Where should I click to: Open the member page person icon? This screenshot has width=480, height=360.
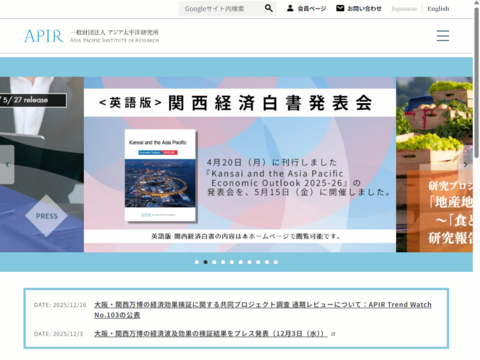[x=290, y=8]
